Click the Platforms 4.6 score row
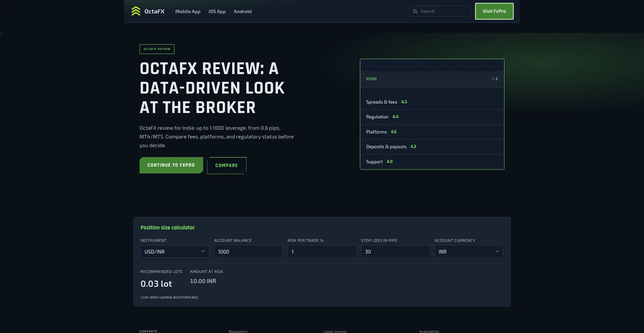This screenshot has width=644, height=333. [432, 132]
